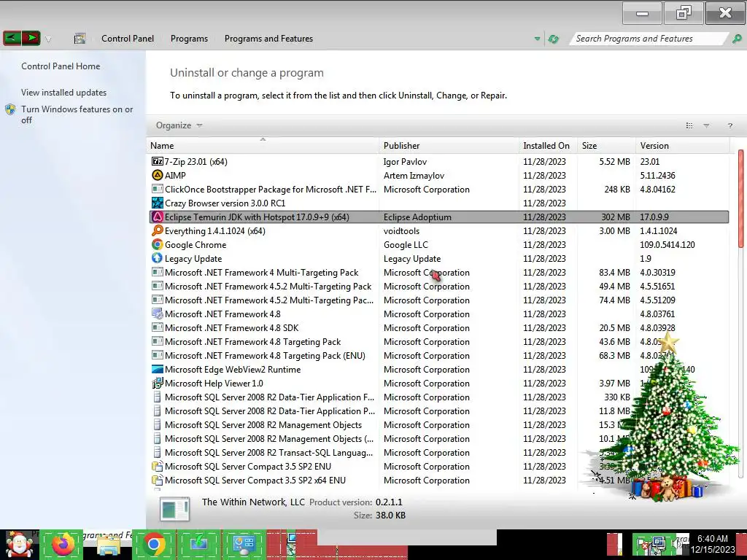The image size is (747, 560).
Task: Click the search magnifier icon
Action: 737,39
